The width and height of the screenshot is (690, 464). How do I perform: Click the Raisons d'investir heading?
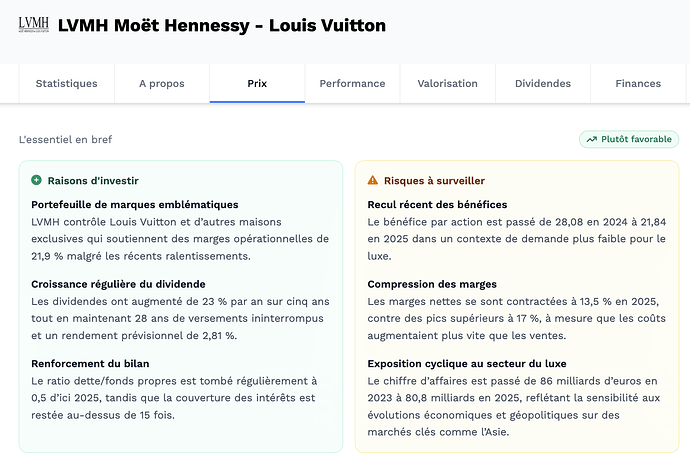[x=93, y=180]
